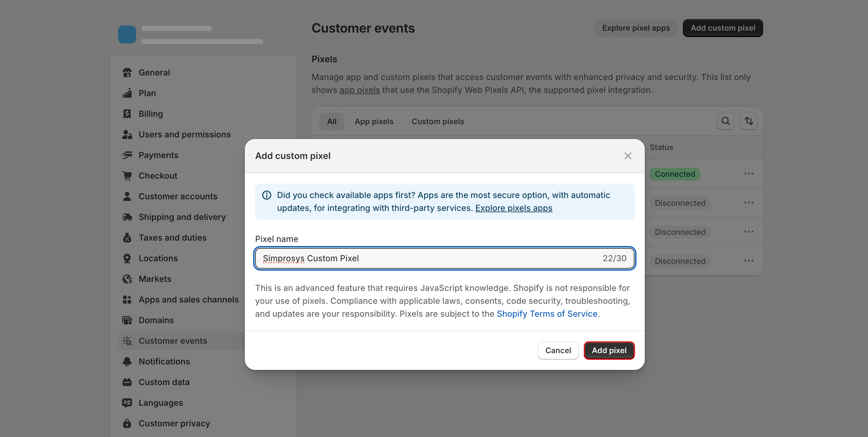
Task: Click the Add custom pixel header button
Action: 723,28
